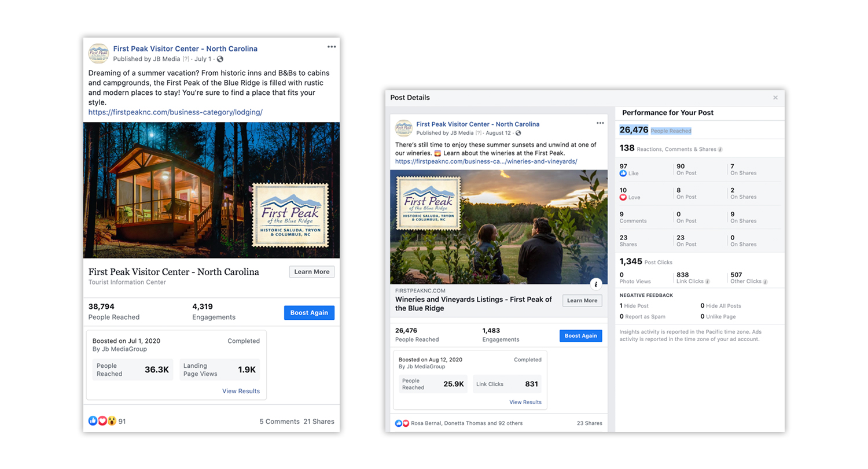Open View Results for Aug 12 boost
Screen dimensions: 868x469
click(525, 402)
